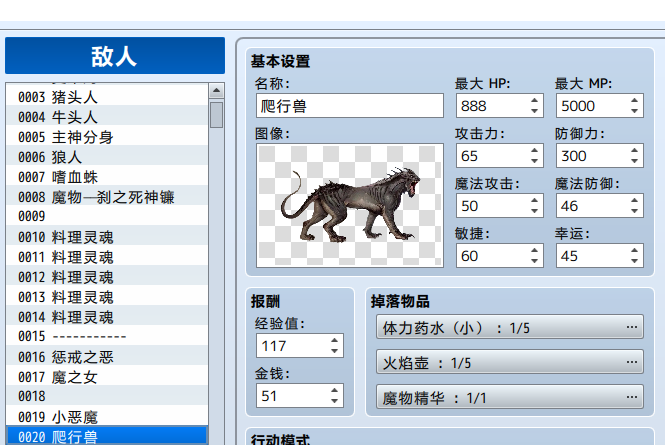665x445 pixels.
Task: Increase 攻击力 with up arrow
Action: pyautogui.click(x=534, y=151)
